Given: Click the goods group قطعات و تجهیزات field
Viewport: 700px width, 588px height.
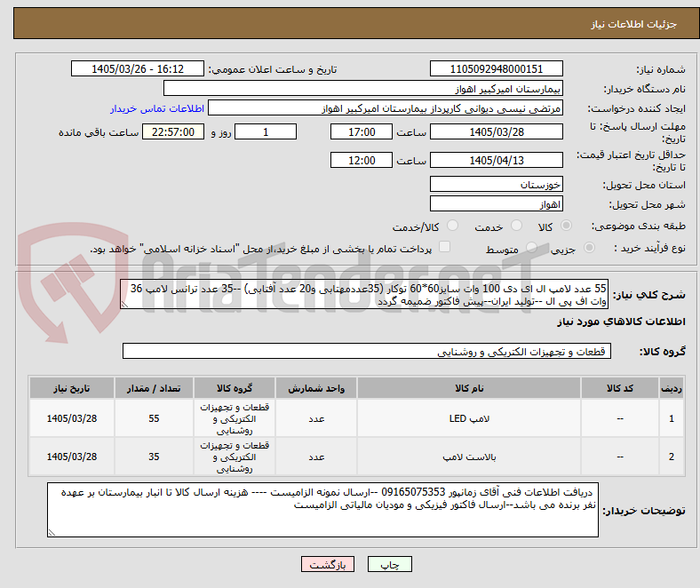Looking at the screenshot, I should pyautogui.click(x=367, y=352).
